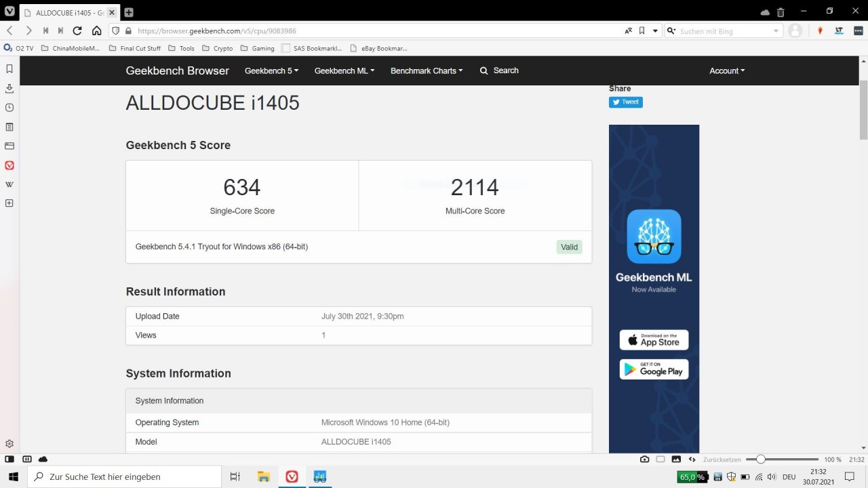The image size is (868, 488).
Task: Go forward one page
Action: point(28,30)
